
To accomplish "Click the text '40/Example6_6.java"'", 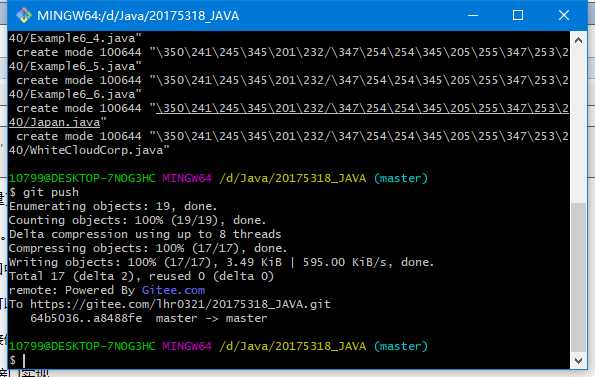I will pyautogui.click(x=75, y=94).
